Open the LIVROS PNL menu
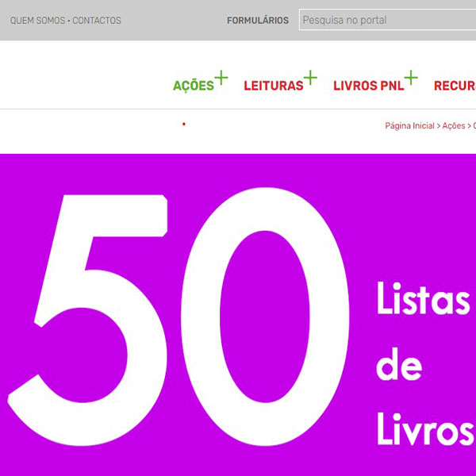476x476 pixels. click(x=368, y=86)
